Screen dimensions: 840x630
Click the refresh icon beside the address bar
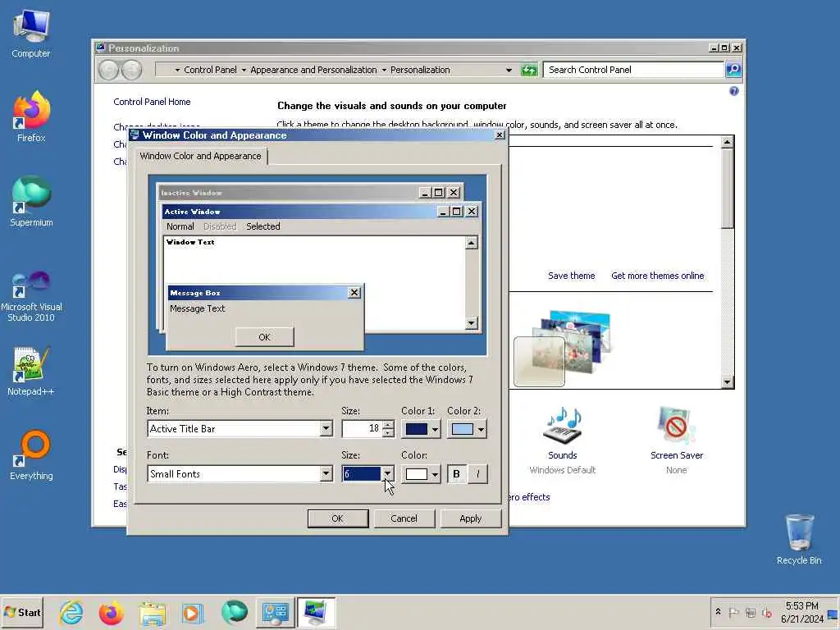529,71
